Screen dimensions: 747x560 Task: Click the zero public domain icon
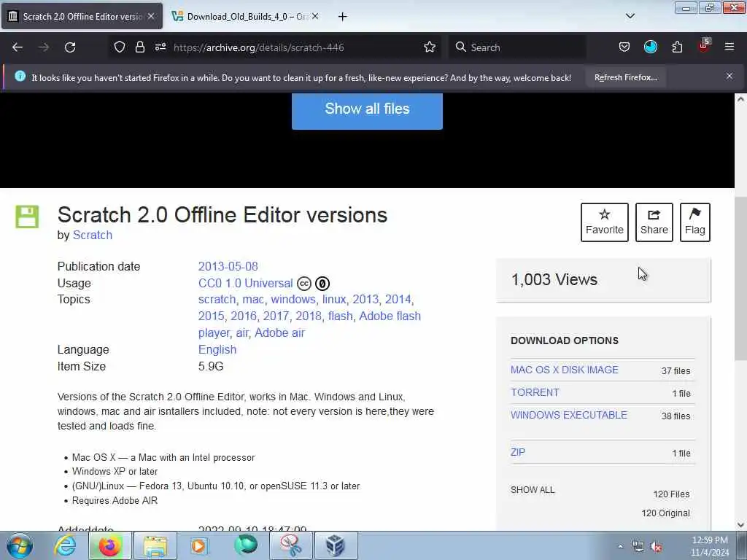[x=322, y=284]
